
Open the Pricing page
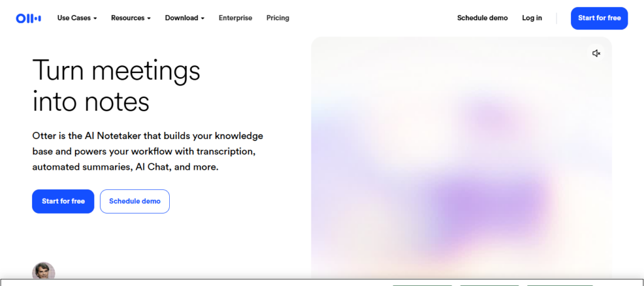tap(277, 18)
